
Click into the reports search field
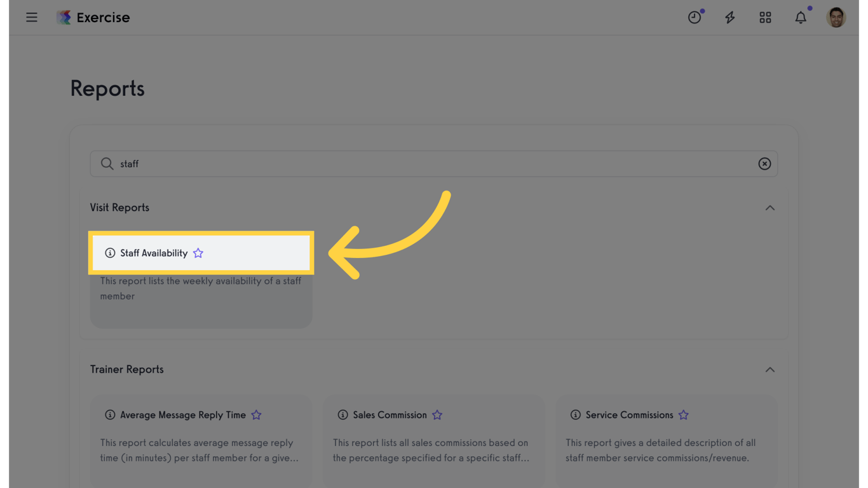point(432,164)
